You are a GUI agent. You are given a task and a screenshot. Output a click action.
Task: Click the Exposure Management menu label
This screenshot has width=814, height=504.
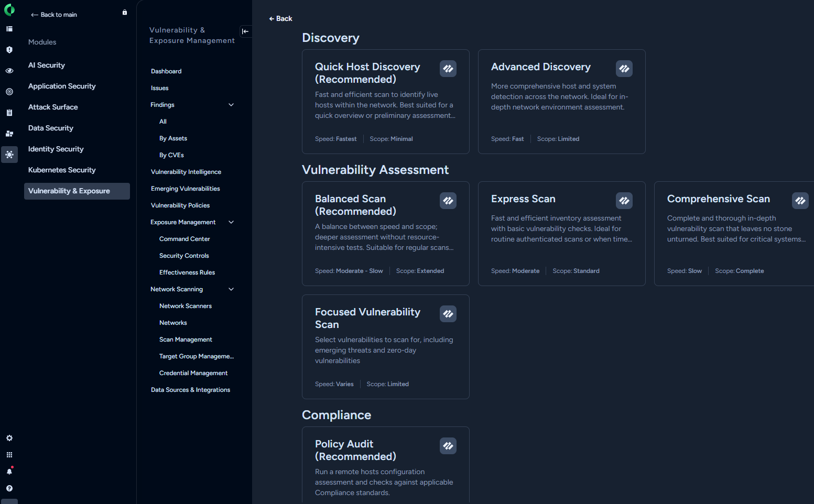183,222
